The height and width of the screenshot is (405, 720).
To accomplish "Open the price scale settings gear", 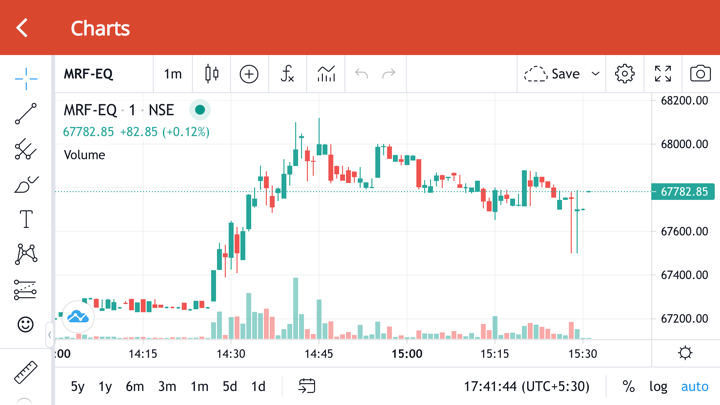I will pos(685,353).
